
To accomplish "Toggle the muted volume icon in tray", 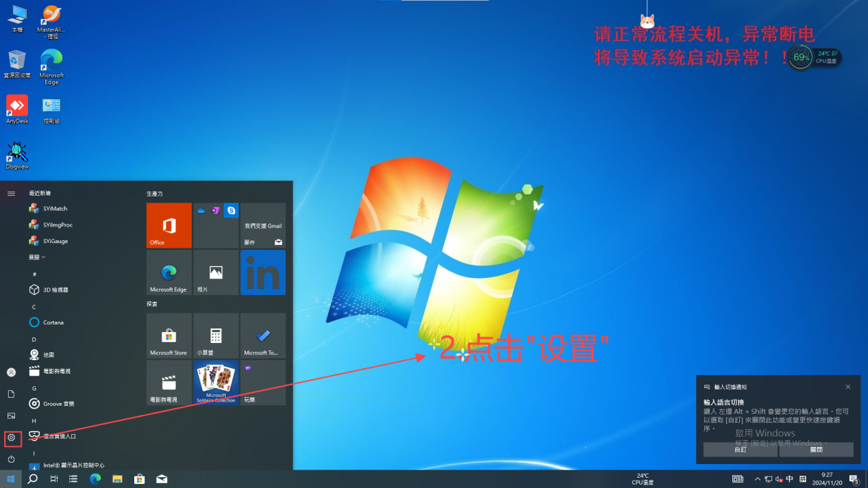I will pos(779,479).
